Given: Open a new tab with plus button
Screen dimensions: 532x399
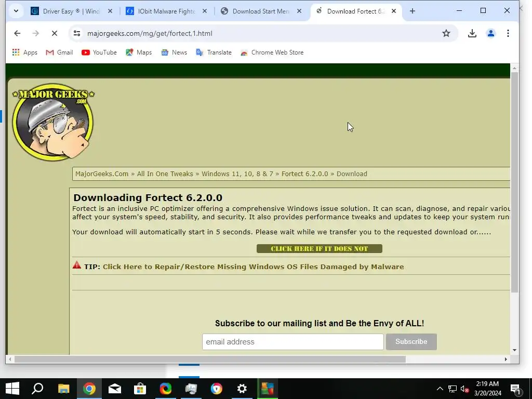Looking at the screenshot, I should [x=412, y=11].
